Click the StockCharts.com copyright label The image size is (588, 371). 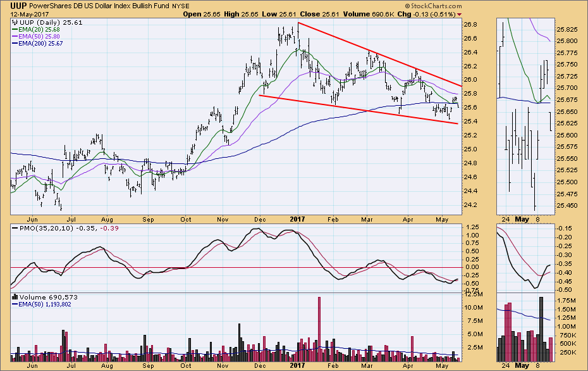(433, 6)
